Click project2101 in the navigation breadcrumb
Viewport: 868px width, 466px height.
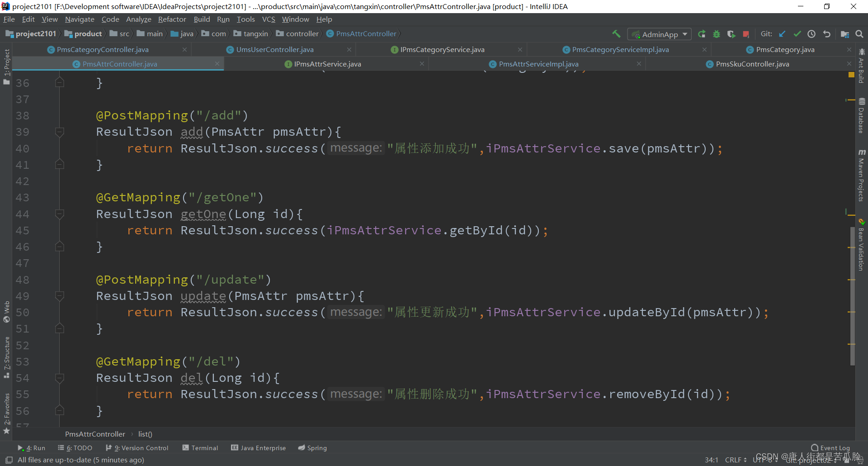31,33
